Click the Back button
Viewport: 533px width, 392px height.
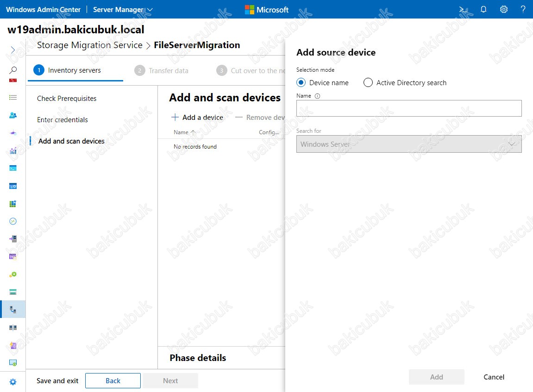(x=113, y=381)
